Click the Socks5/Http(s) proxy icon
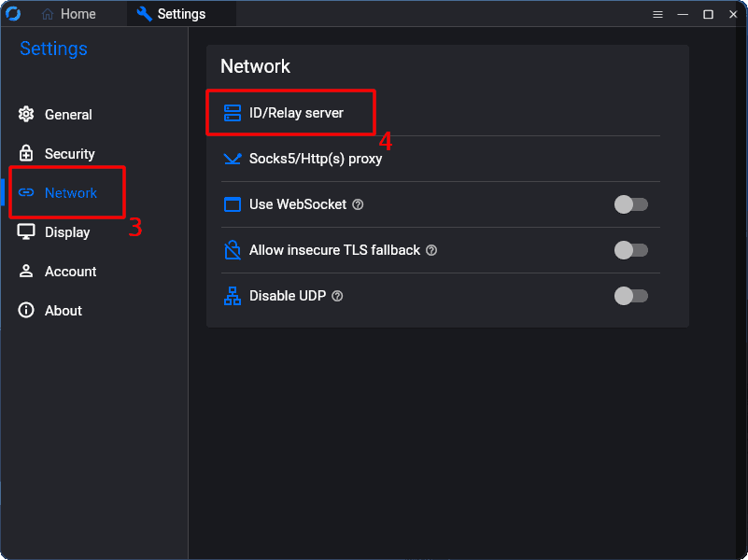 233,159
